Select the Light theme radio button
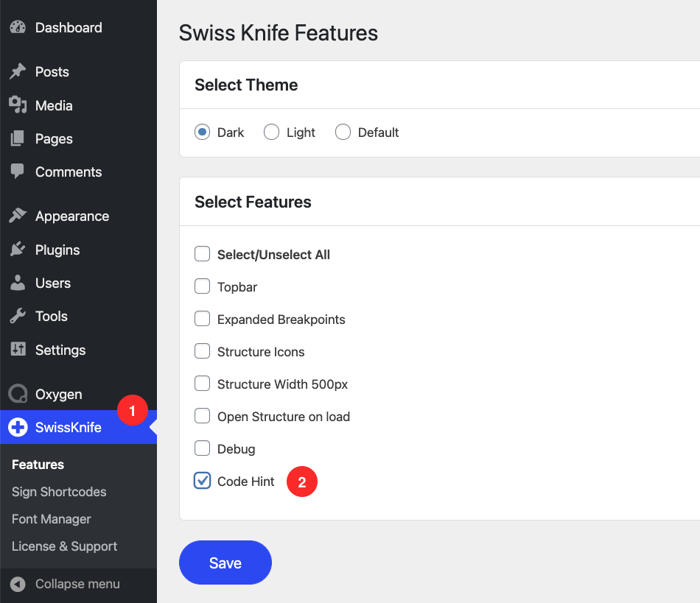The height and width of the screenshot is (603, 700). tap(271, 132)
